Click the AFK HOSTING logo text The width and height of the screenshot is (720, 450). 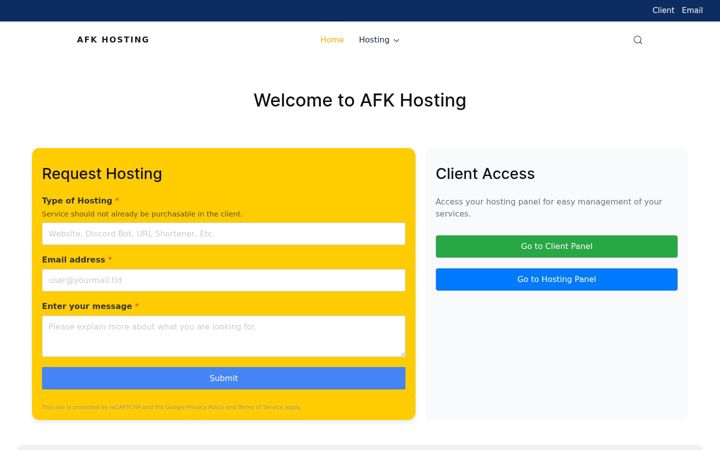pyautogui.click(x=113, y=39)
